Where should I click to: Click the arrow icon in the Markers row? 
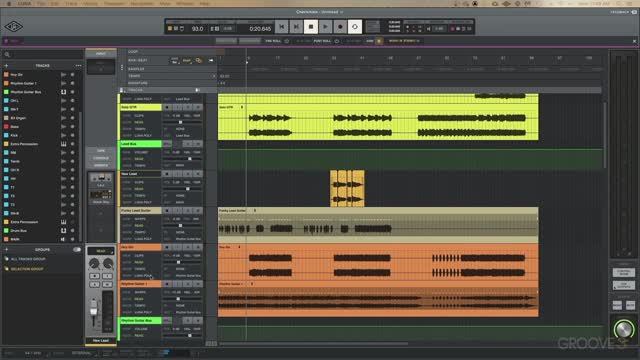point(211,60)
